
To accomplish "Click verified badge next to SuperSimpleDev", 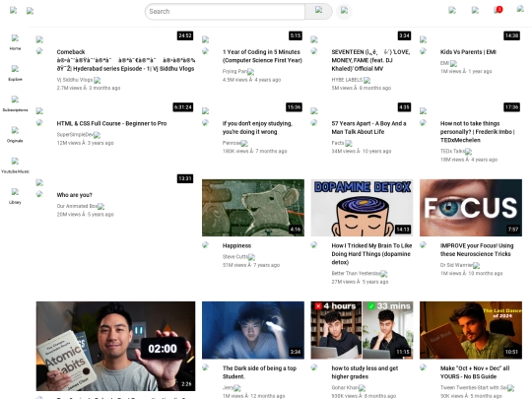I will 97,135.
